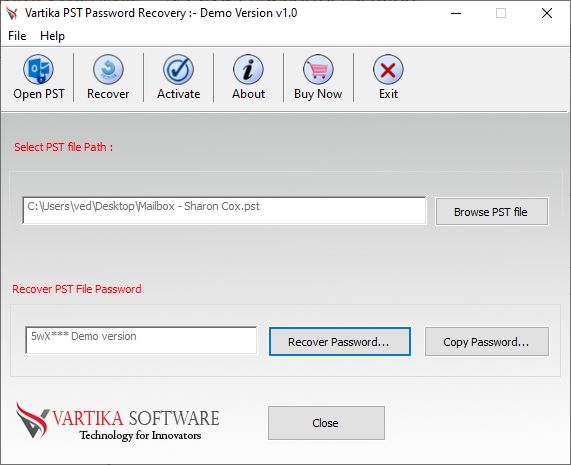
Task: Click the recovered password field showing 5wX***
Action: [141, 340]
